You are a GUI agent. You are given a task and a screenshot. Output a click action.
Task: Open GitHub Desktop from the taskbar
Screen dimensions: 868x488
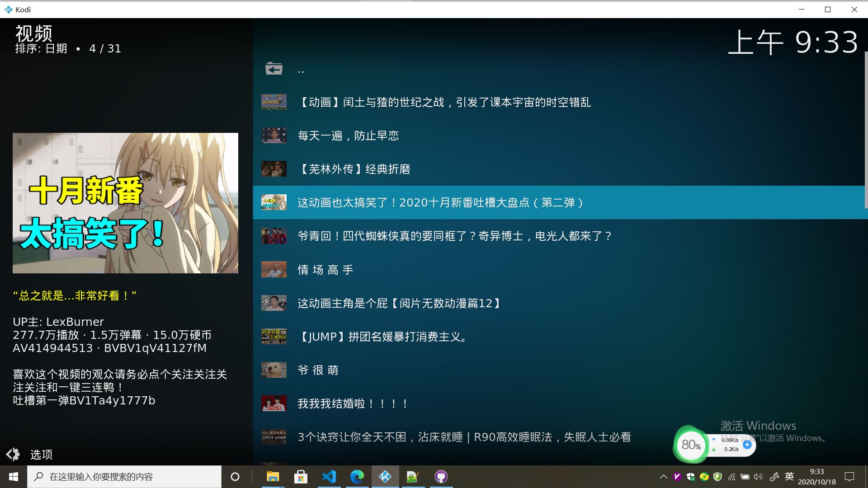441,477
